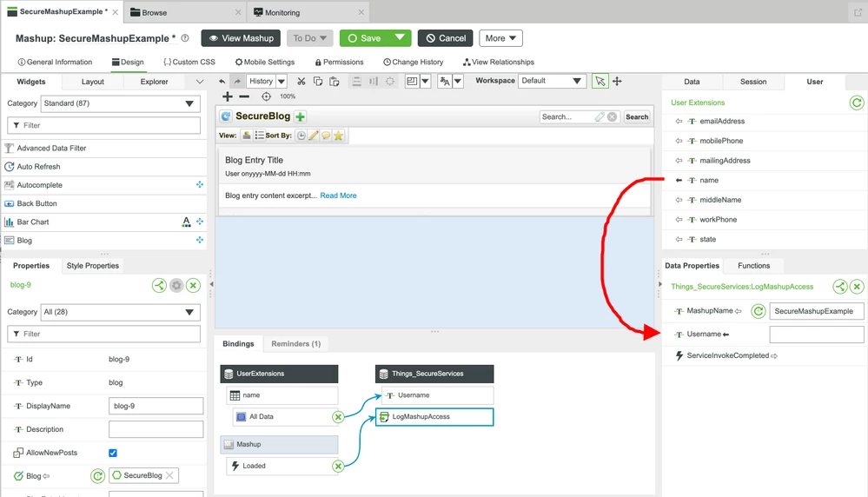Image resolution: width=868 pixels, height=497 pixels.
Task: Select the emailAddress user extension
Action: 722,121
